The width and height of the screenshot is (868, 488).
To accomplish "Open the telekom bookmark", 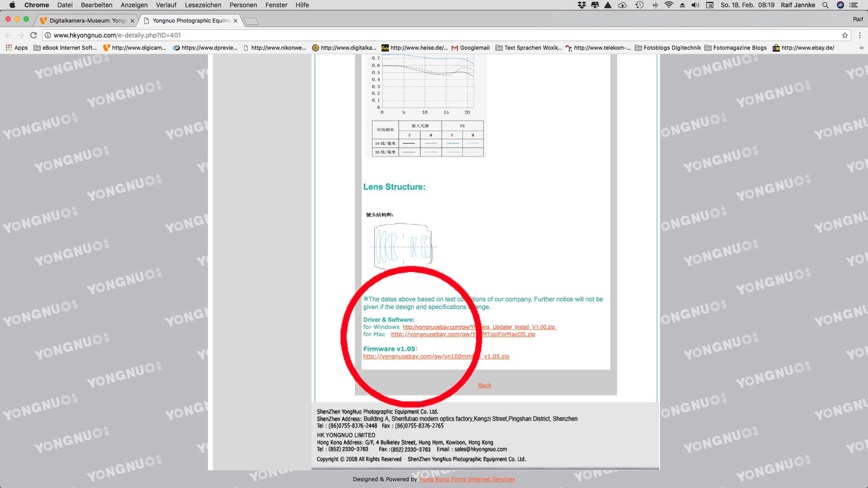I will click(x=598, y=48).
